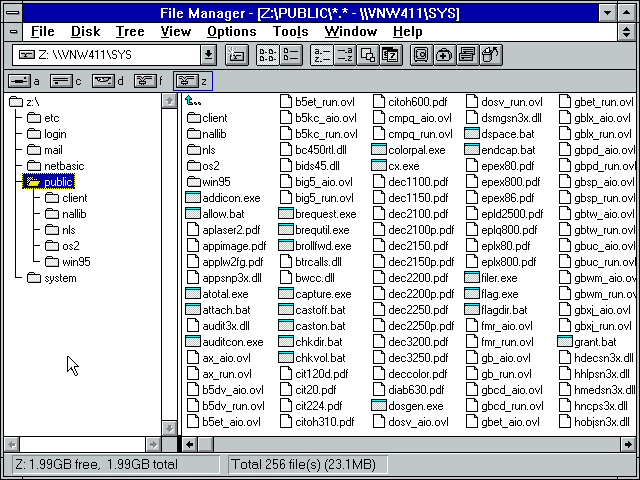Select the nls subfolder under public
Screen dimensions: 640x480
click(60, 230)
